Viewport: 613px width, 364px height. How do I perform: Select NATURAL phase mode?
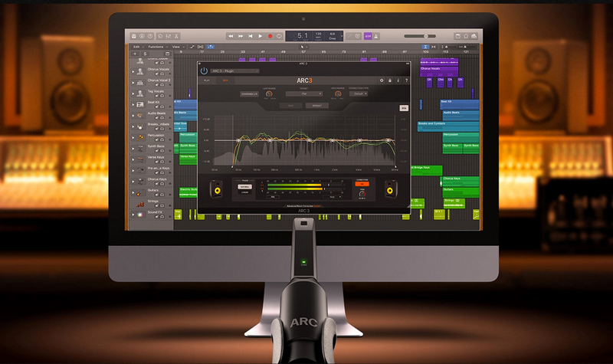tap(244, 187)
